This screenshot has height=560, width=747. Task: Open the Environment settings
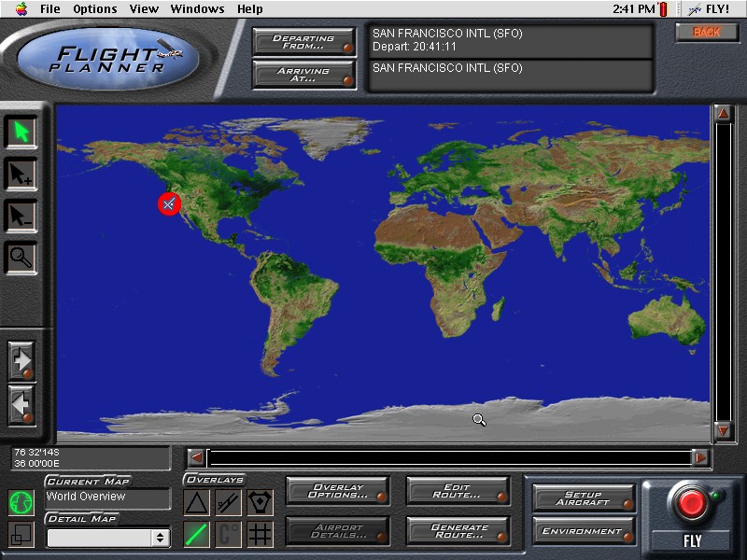584,531
